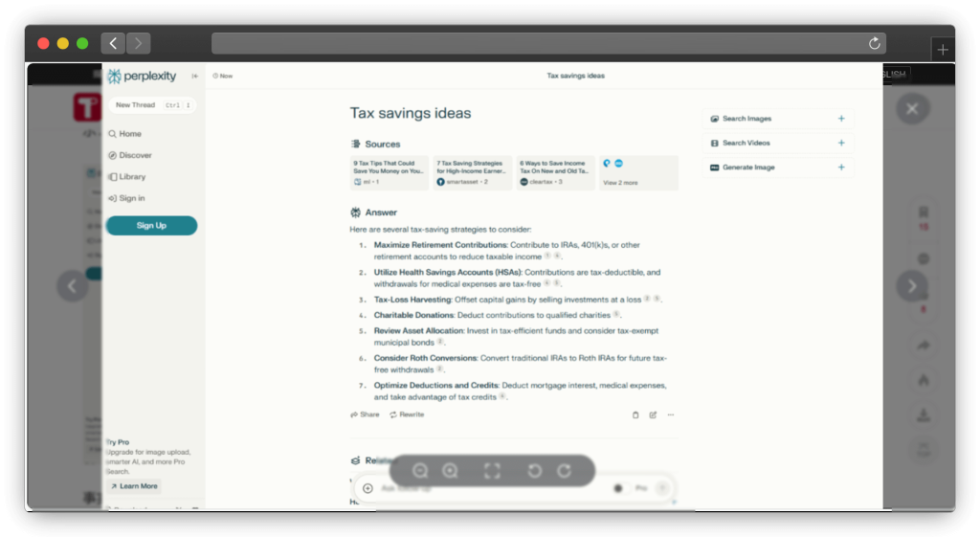980x537 pixels.
Task: Zoom in using the viewer toolbar
Action: tap(451, 471)
